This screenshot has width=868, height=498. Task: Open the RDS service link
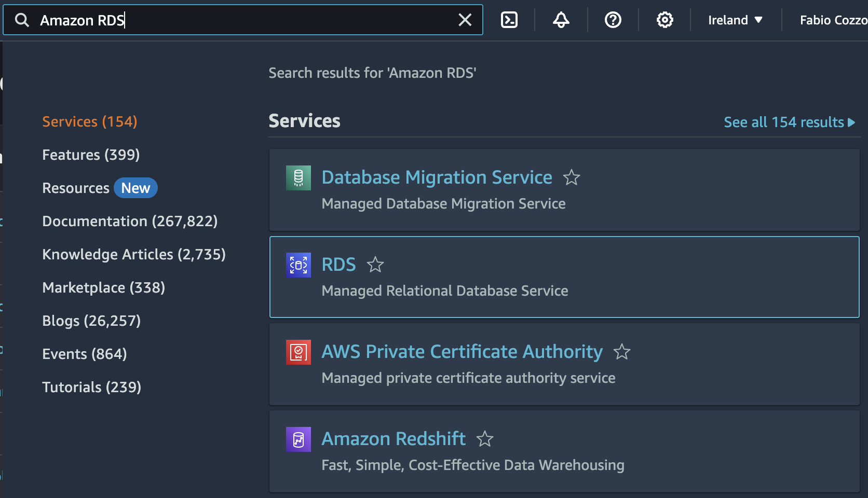tap(338, 265)
